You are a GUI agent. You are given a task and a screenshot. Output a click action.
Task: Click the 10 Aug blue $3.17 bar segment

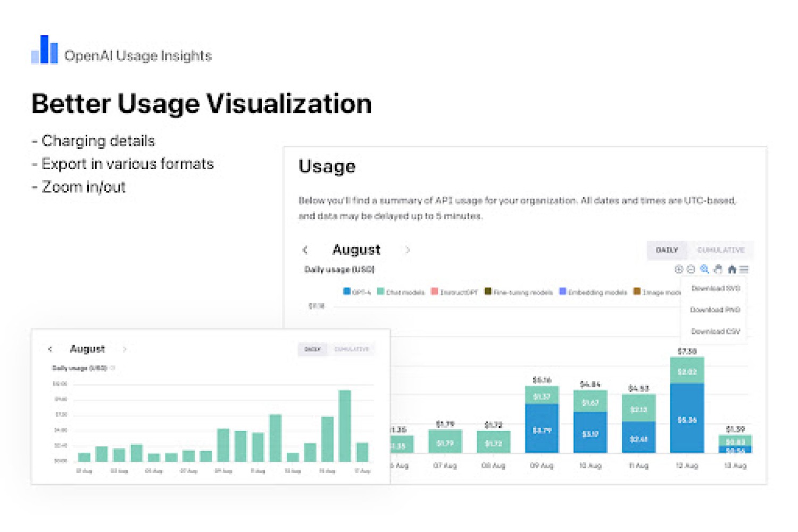point(590,433)
